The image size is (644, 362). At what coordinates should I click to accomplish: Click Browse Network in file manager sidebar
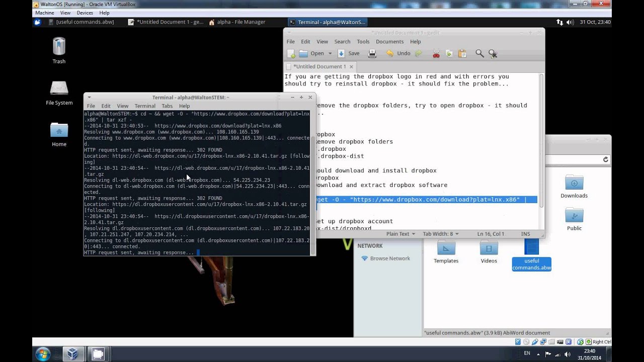coord(385,258)
